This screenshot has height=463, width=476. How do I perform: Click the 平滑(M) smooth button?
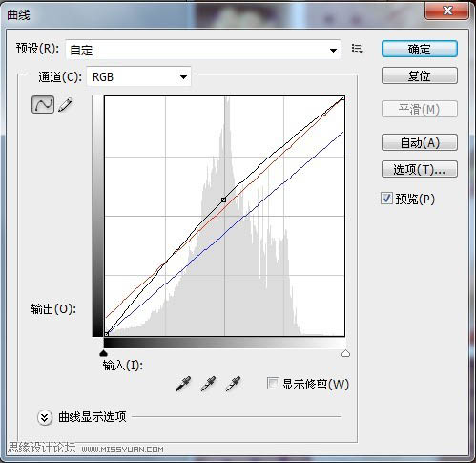(420, 109)
